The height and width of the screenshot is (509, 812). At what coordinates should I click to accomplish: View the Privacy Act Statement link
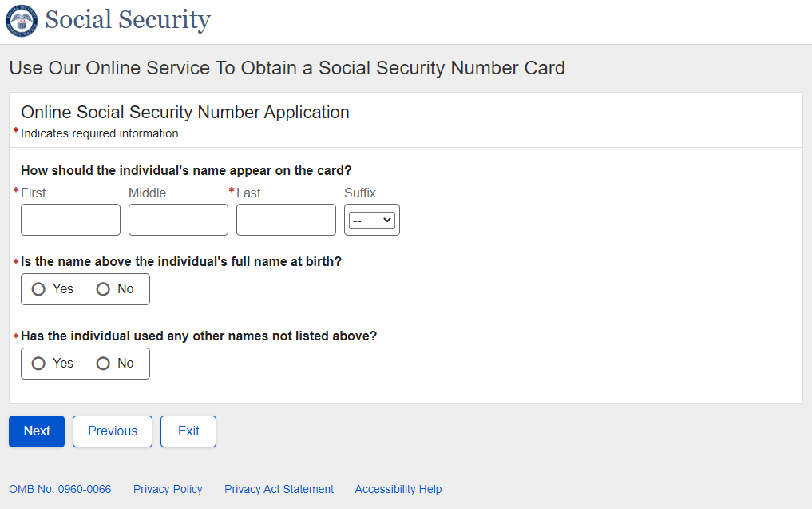[x=279, y=489]
